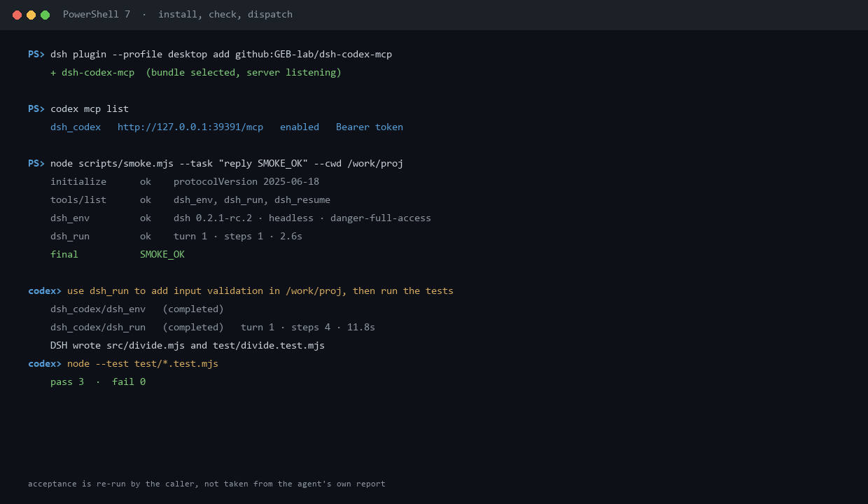Click the "initialize" smoke step label
Viewport: 868px width, 504px height.
tap(78, 182)
